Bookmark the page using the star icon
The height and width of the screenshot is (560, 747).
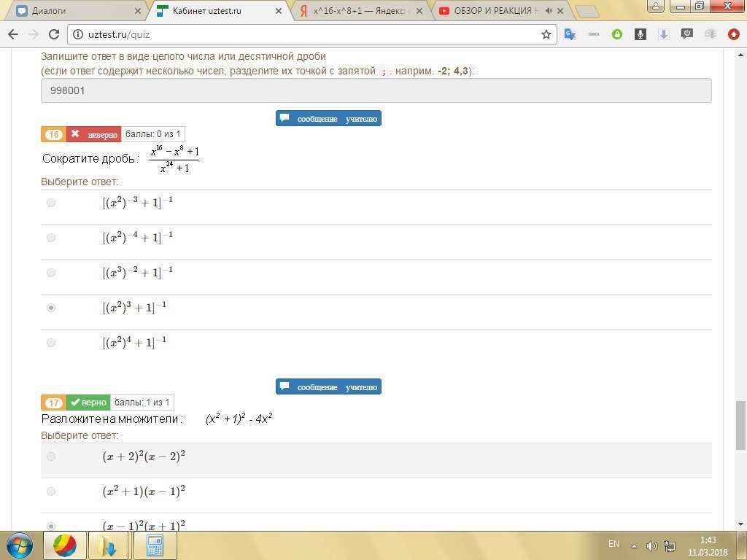click(546, 34)
